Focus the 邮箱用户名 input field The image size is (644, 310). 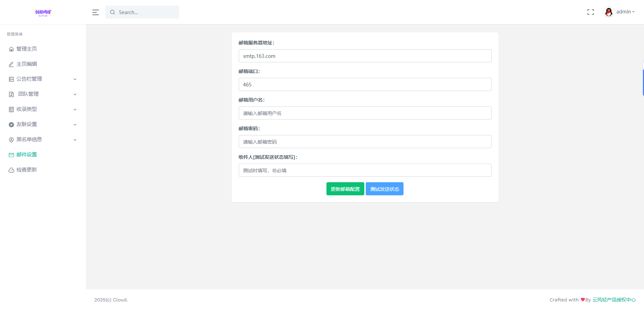click(365, 113)
